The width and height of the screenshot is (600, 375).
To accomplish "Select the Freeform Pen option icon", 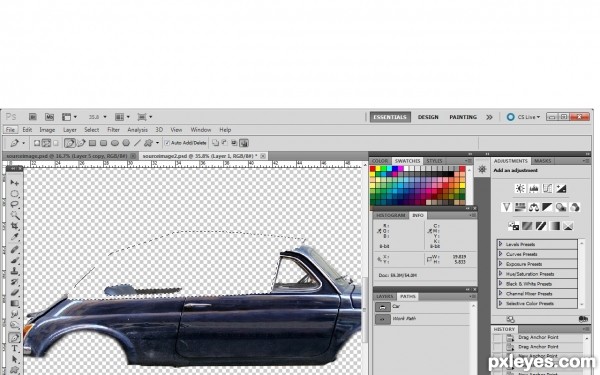I will pos(81,143).
